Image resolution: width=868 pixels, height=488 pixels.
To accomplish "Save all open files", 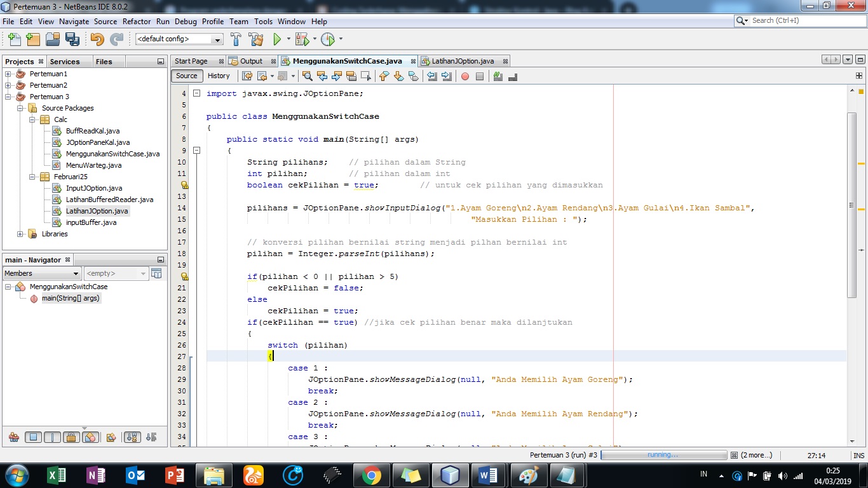I will [72, 39].
